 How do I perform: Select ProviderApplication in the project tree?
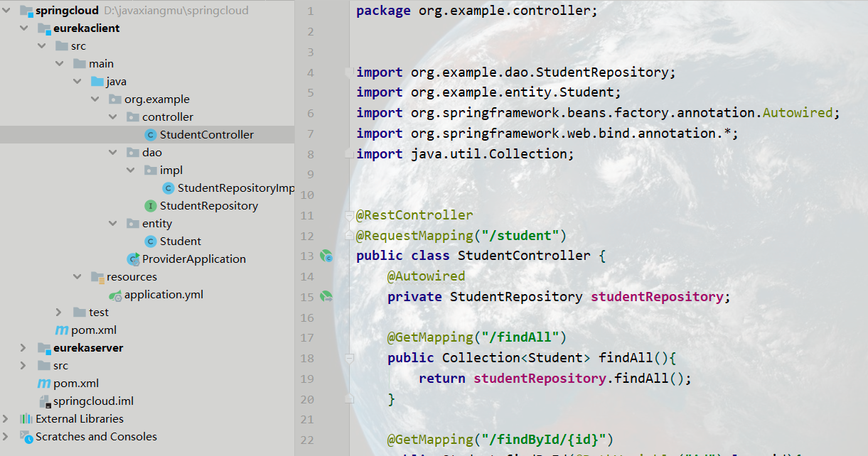pyautogui.click(x=194, y=259)
